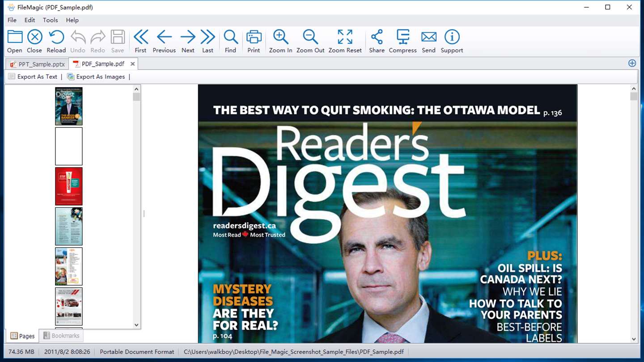
Task: Print the document
Action: point(254,41)
